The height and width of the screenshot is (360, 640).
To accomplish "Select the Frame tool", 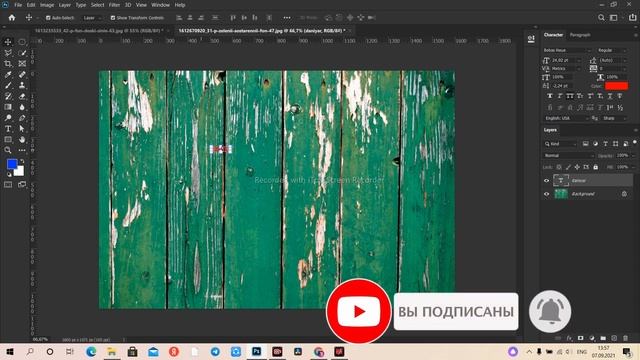I will [x=22, y=64].
